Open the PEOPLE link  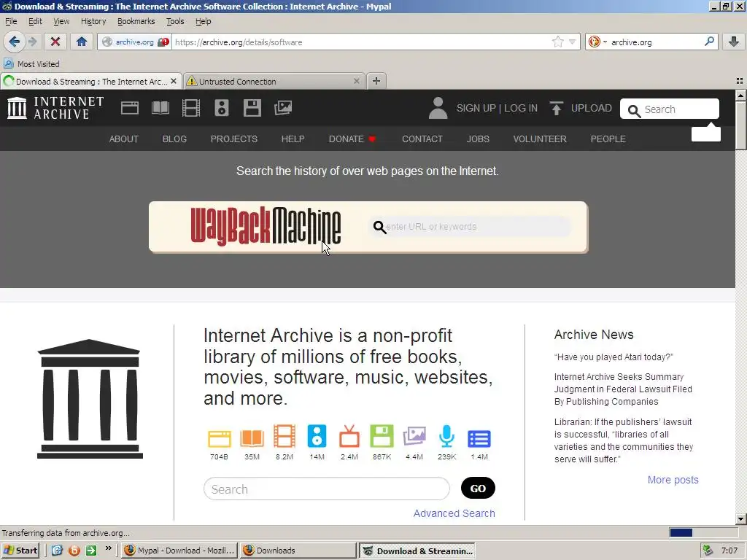pyautogui.click(x=608, y=139)
